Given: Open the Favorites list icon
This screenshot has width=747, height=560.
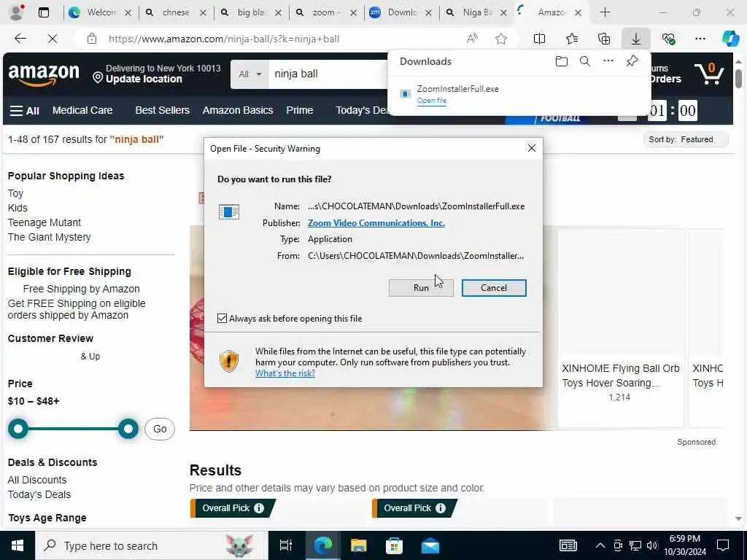Looking at the screenshot, I should pos(572,39).
